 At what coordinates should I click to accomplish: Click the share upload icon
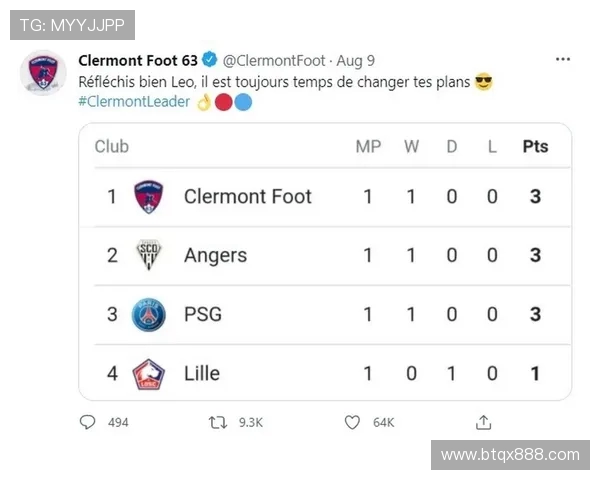(x=484, y=423)
